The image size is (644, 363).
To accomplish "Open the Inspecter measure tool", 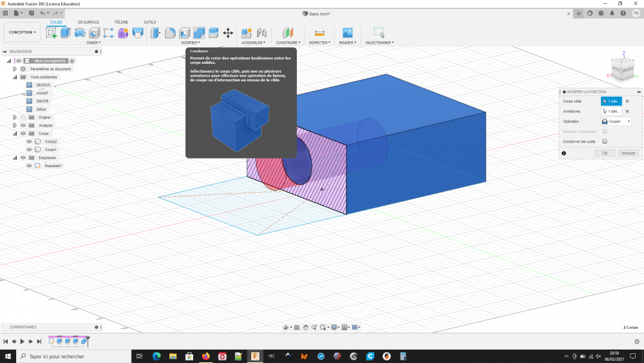I will tap(319, 33).
